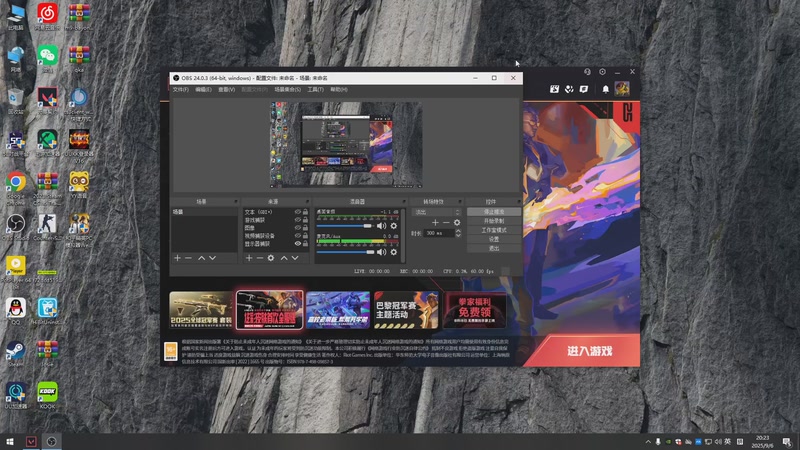The width and height of the screenshot is (800, 450).
Task: Decrease transition duration with down arrow
Action: [x=458, y=235]
